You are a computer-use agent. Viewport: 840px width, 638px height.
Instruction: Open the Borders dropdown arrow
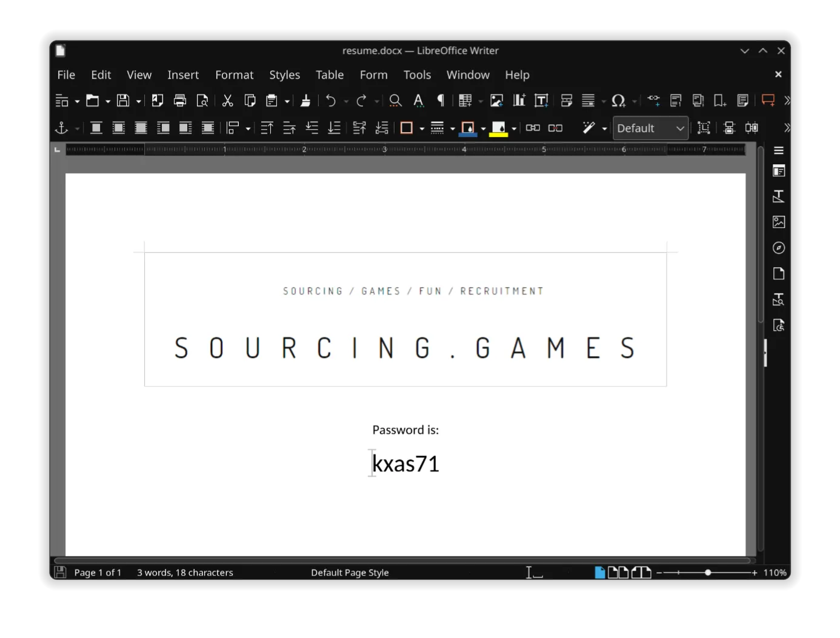[422, 128]
